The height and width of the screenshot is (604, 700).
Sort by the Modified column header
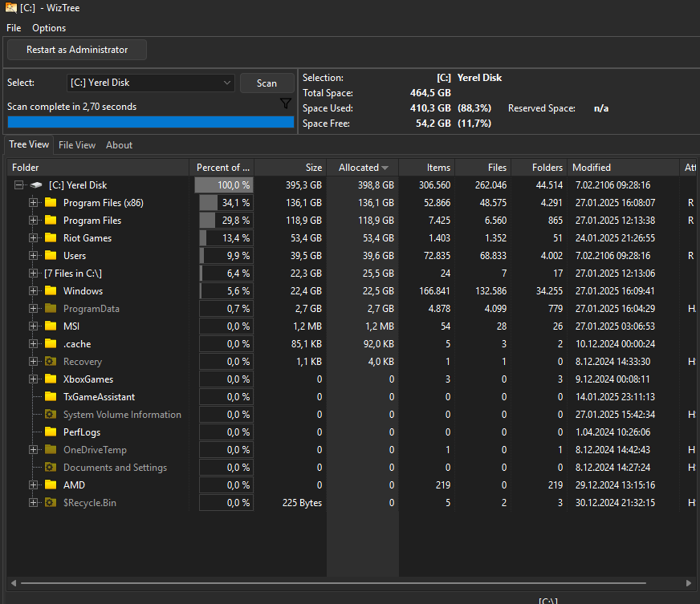click(x=623, y=168)
